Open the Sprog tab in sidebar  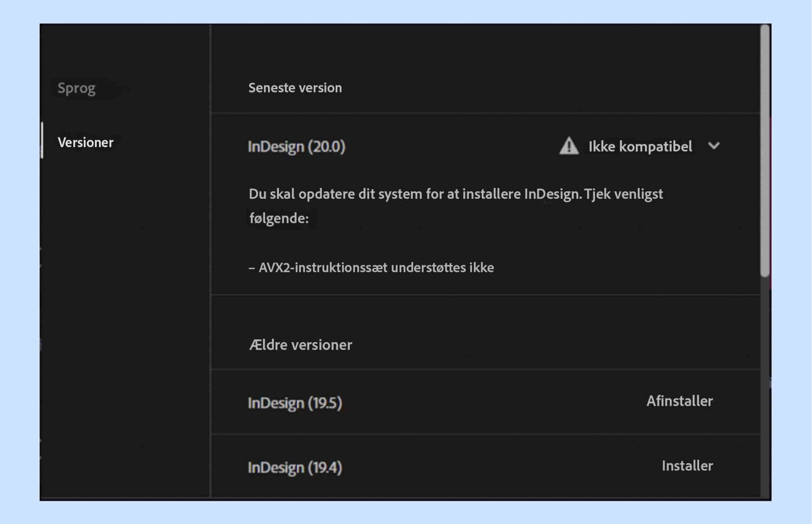[77, 88]
